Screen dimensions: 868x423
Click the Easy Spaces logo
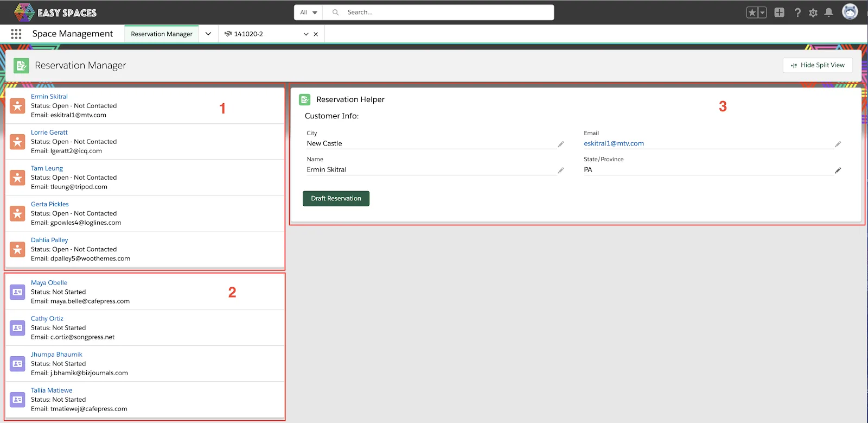(x=55, y=12)
